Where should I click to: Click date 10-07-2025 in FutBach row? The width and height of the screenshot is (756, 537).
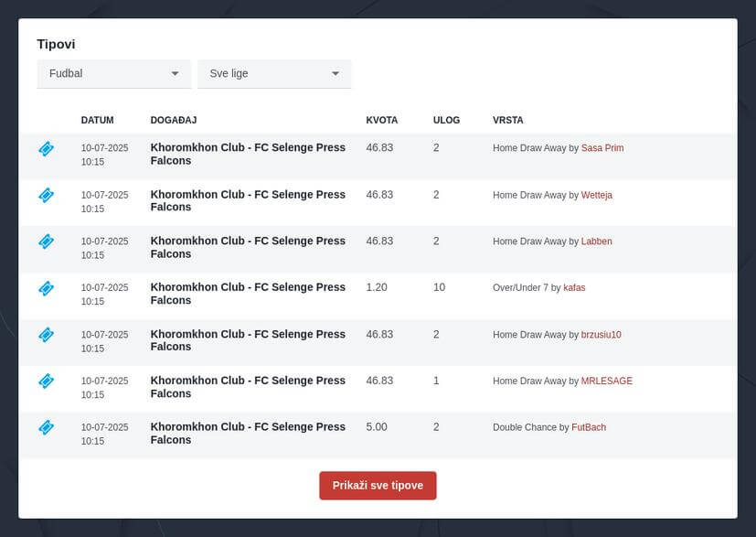104,427
